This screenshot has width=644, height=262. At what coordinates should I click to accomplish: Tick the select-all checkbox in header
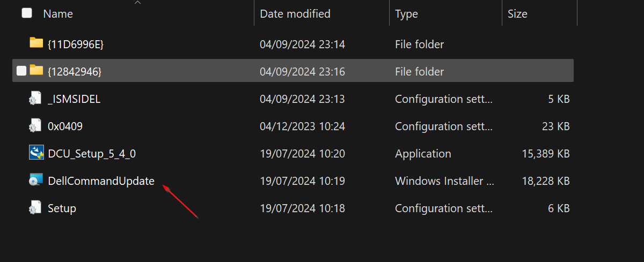coord(27,13)
